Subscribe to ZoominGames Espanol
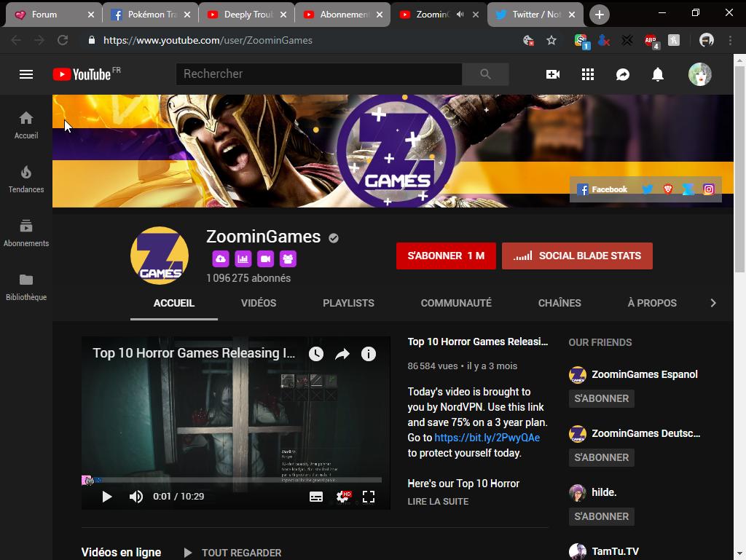The width and height of the screenshot is (746, 560). click(601, 398)
